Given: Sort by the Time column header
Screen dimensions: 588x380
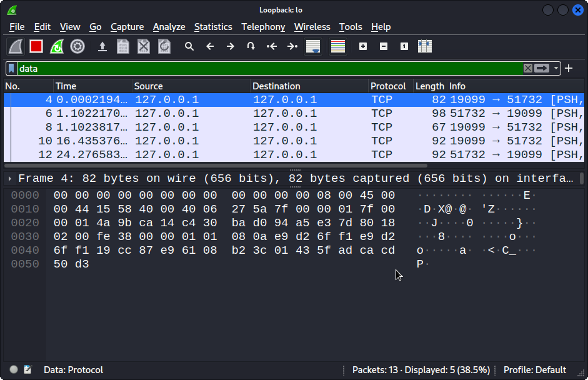Looking at the screenshot, I should point(92,86).
